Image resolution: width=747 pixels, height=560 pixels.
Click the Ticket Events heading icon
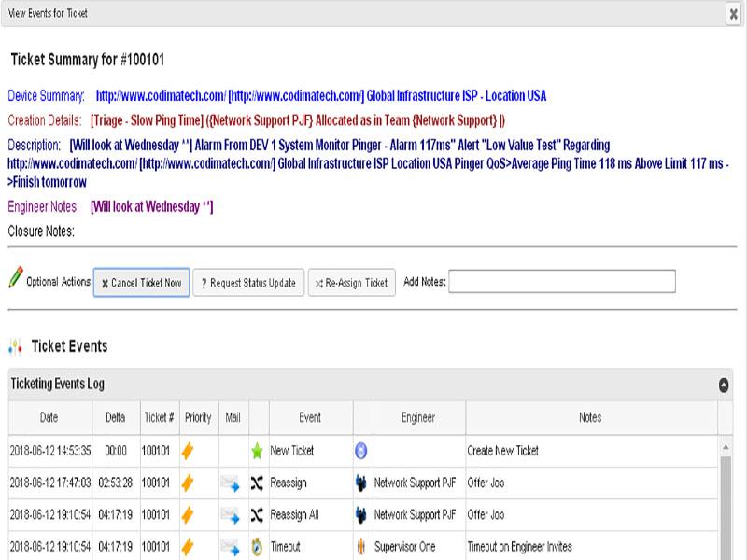click(15, 346)
